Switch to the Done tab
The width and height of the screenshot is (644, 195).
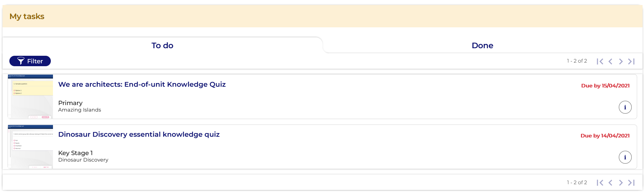click(x=482, y=46)
